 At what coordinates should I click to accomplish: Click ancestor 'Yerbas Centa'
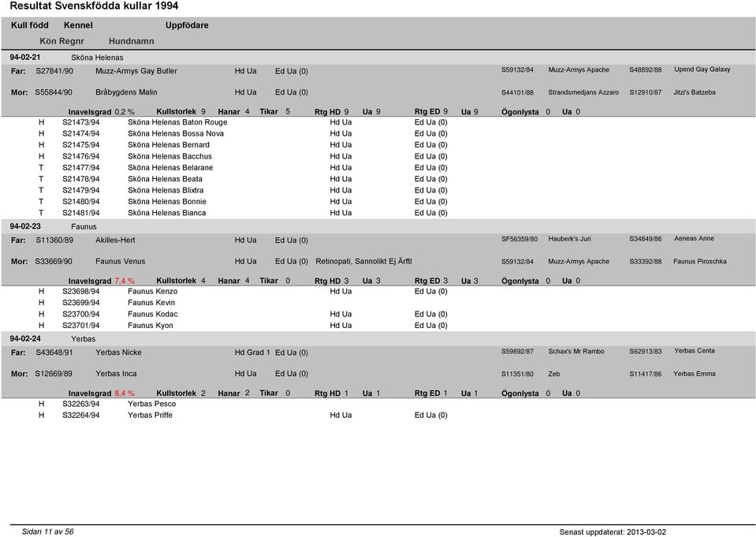click(x=695, y=351)
